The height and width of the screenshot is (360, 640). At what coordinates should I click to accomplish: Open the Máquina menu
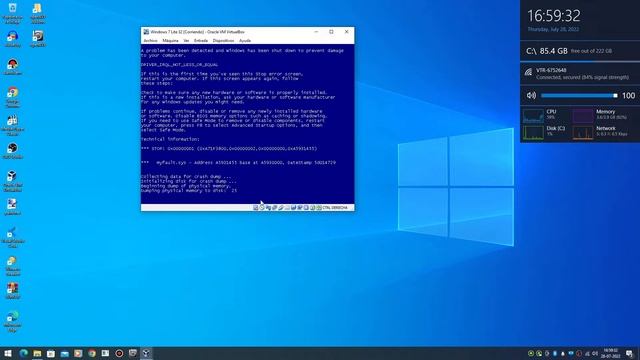170,41
